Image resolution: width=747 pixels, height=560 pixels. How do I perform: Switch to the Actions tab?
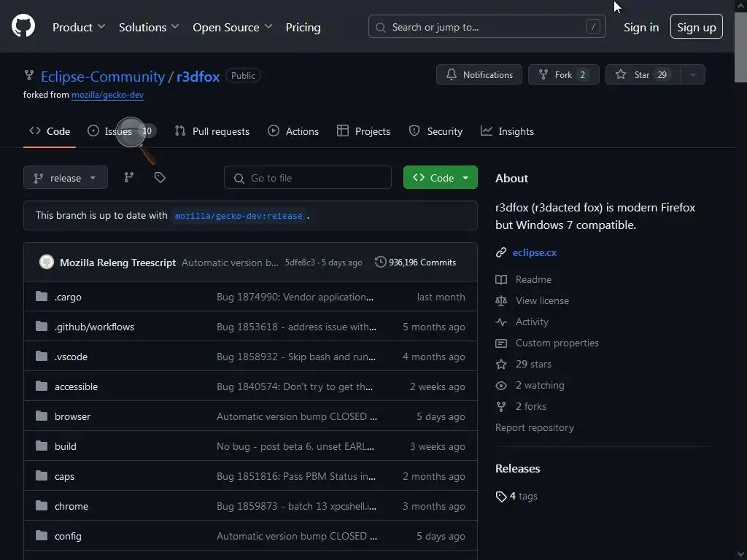pyautogui.click(x=293, y=131)
